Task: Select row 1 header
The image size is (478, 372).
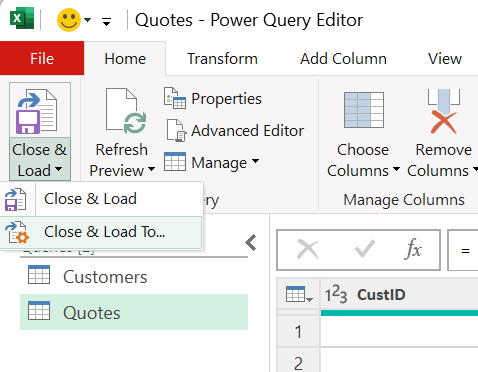Action: tap(298, 332)
